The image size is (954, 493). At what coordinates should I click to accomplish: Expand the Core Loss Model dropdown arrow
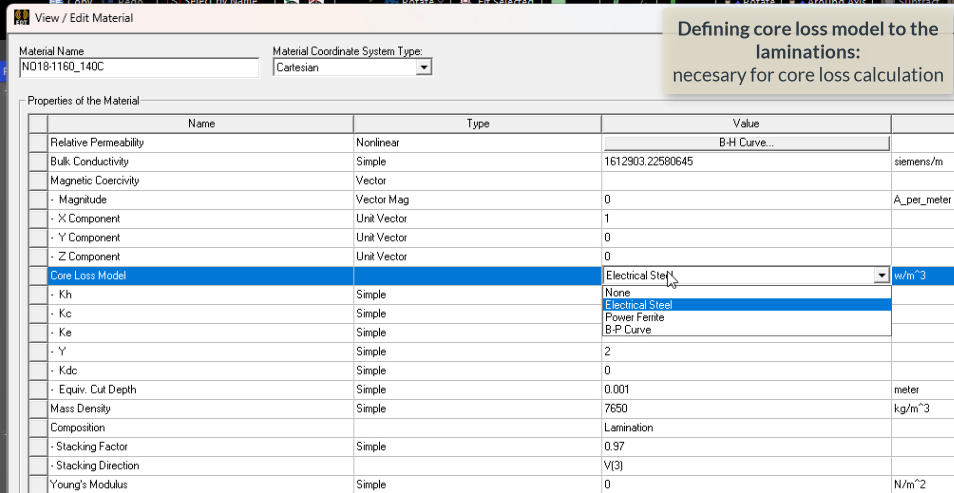click(x=881, y=275)
